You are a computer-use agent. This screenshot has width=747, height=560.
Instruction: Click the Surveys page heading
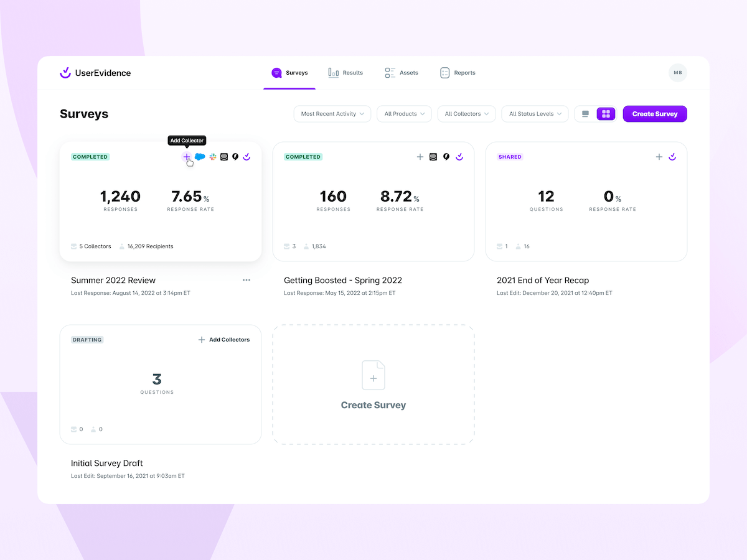pyautogui.click(x=84, y=114)
